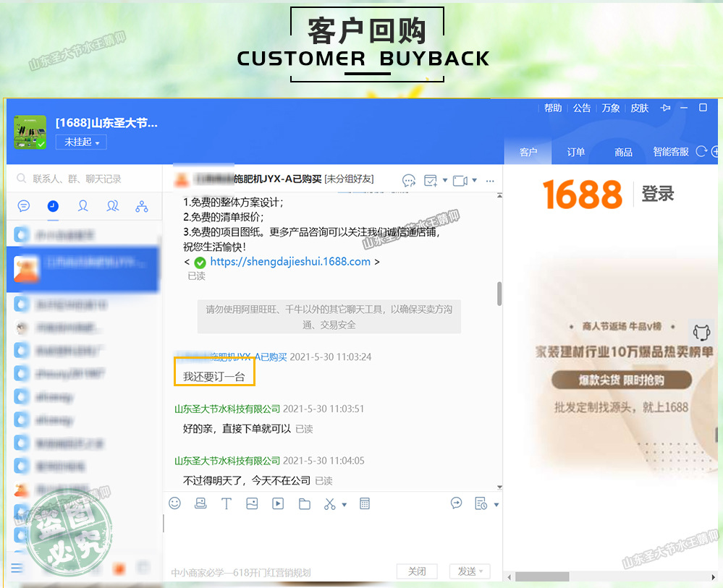The image size is (723, 588).
Task: Switch to the 智能客服 tab
Action: coord(670,152)
